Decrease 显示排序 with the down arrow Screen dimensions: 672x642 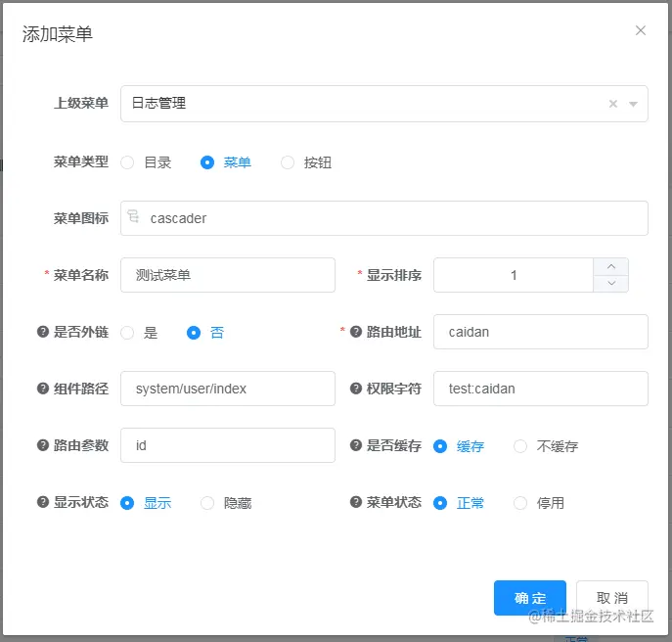[611, 283]
